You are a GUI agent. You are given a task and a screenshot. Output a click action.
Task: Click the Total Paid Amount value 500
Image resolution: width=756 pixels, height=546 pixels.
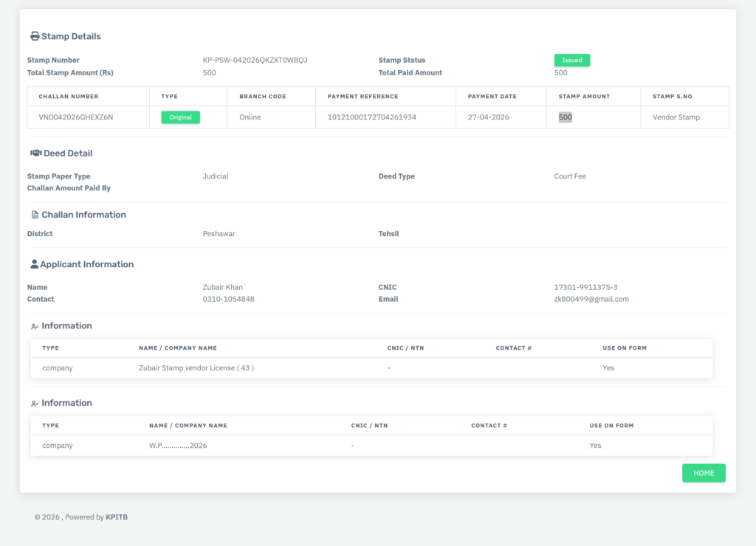(560, 72)
